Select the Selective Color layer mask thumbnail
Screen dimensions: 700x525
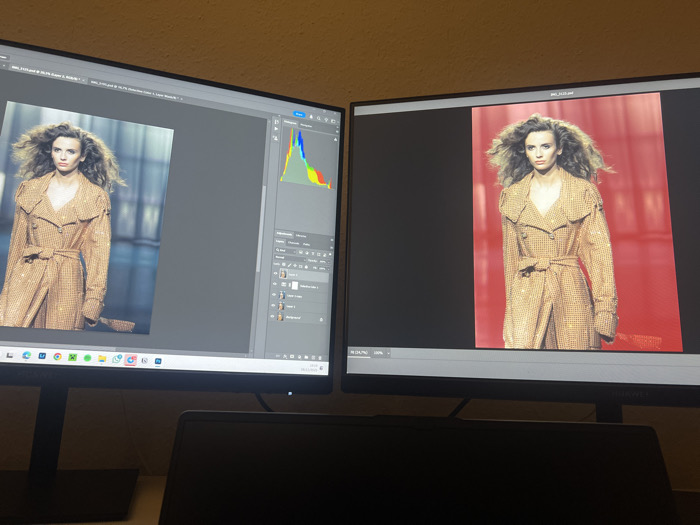[x=295, y=286]
